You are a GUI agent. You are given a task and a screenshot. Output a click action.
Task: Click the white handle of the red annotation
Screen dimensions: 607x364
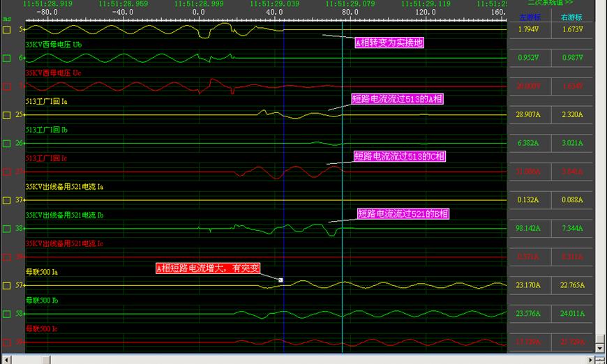280,280
